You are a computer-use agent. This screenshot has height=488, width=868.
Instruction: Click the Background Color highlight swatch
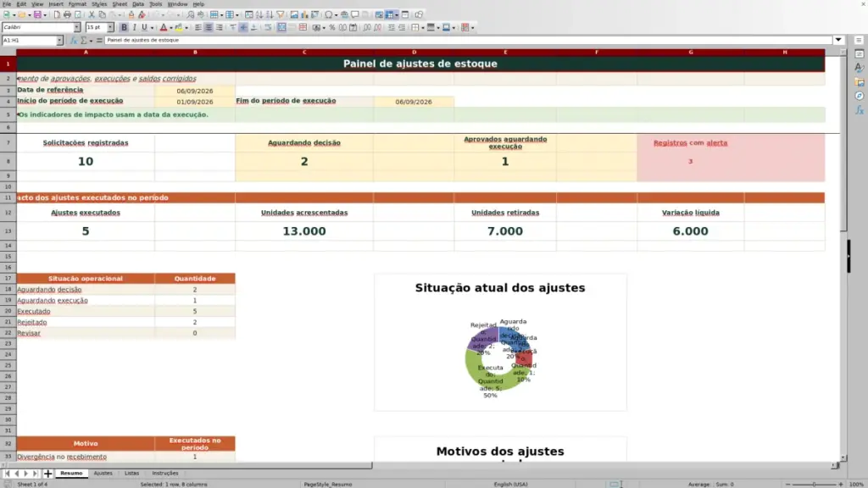pos(179,28)
